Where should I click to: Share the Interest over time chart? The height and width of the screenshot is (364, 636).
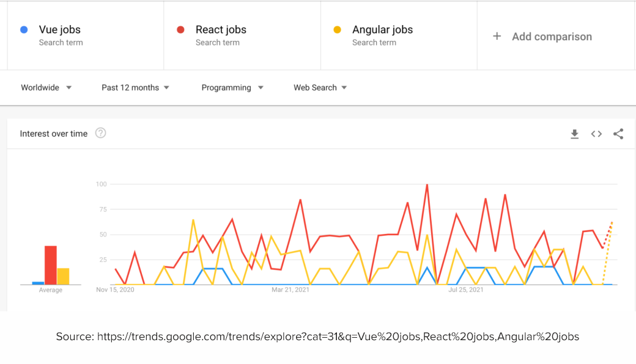pos(618,134)
